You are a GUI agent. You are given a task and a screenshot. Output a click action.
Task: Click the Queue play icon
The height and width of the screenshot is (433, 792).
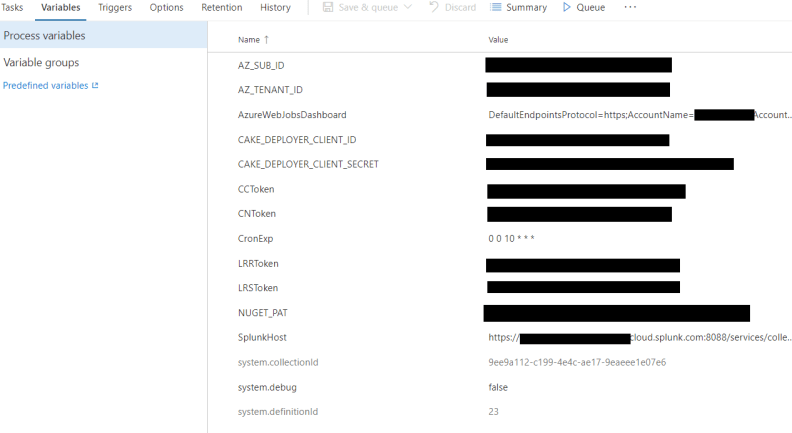pos(567,7)
